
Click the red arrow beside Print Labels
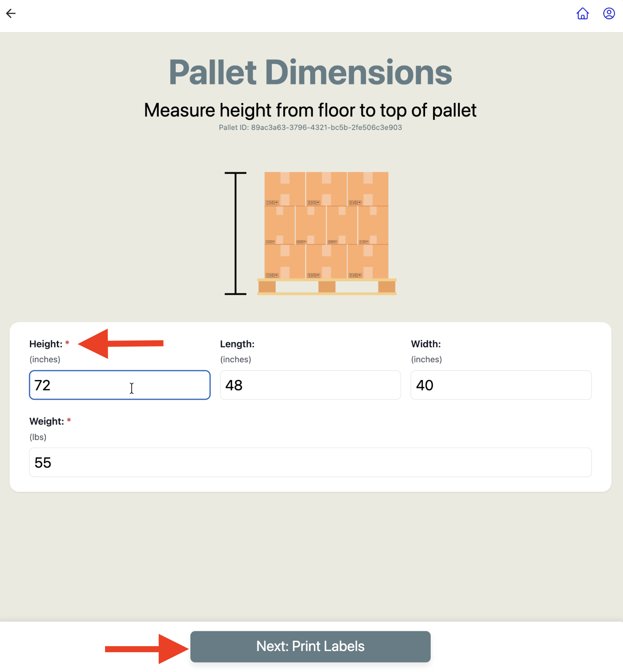(147, 649)
